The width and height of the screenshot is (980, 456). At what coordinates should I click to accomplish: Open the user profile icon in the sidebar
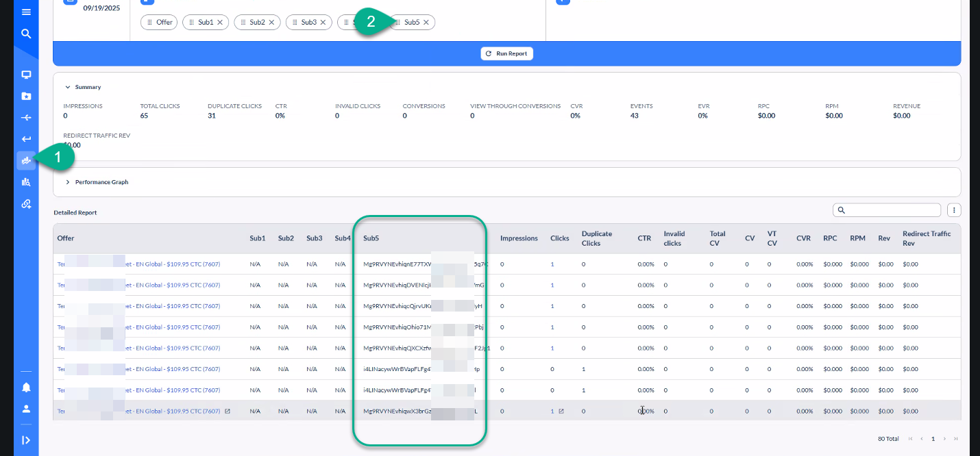click(26, 409)
